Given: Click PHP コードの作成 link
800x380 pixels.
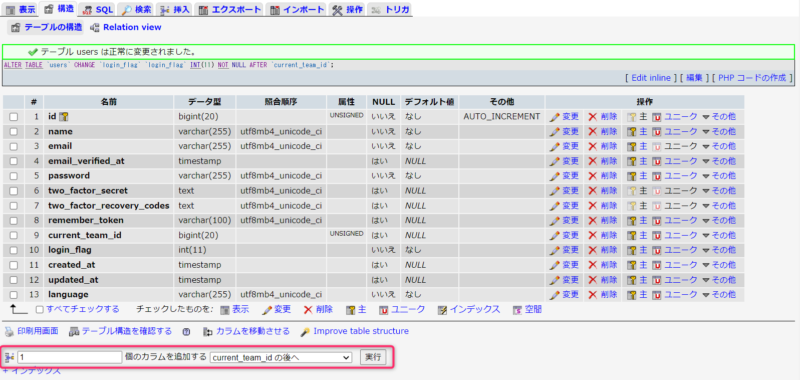Looking at the screenshot, I should 752,78.
